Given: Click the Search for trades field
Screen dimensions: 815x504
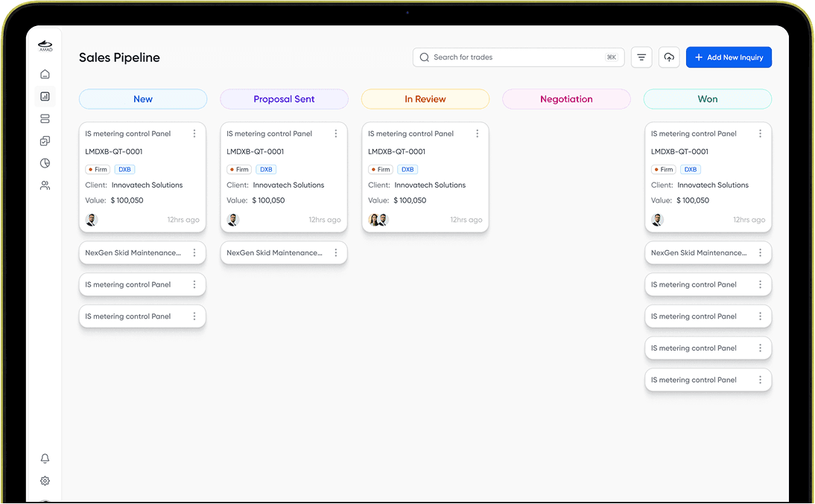Looking at the screenshot, I should [519, 57].
